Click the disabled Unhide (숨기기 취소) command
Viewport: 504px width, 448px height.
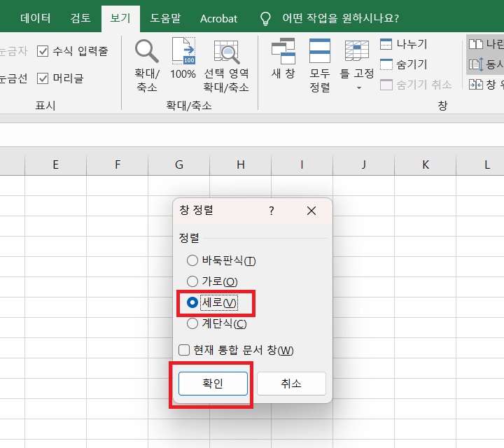point(416,85)
